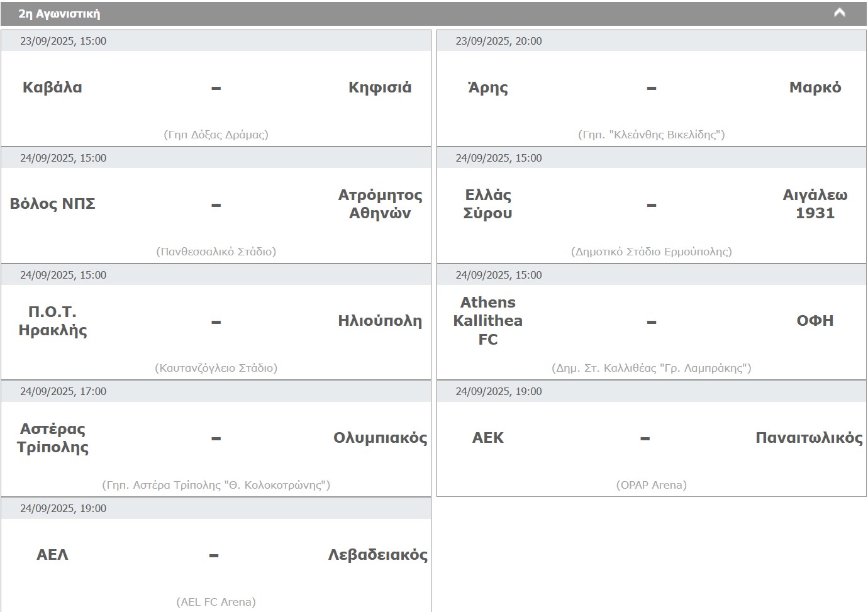Click the Μαρκό team name
The height and width of the screenshot is (612, 868).
815,87
